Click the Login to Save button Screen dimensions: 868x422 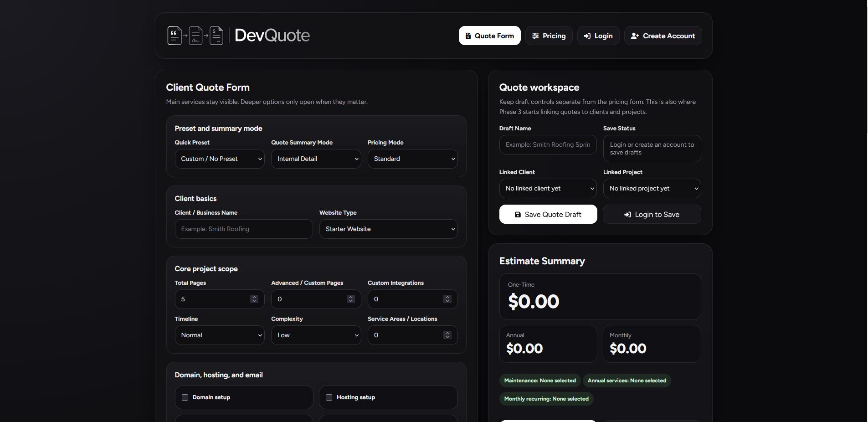(x=652, y=214)
